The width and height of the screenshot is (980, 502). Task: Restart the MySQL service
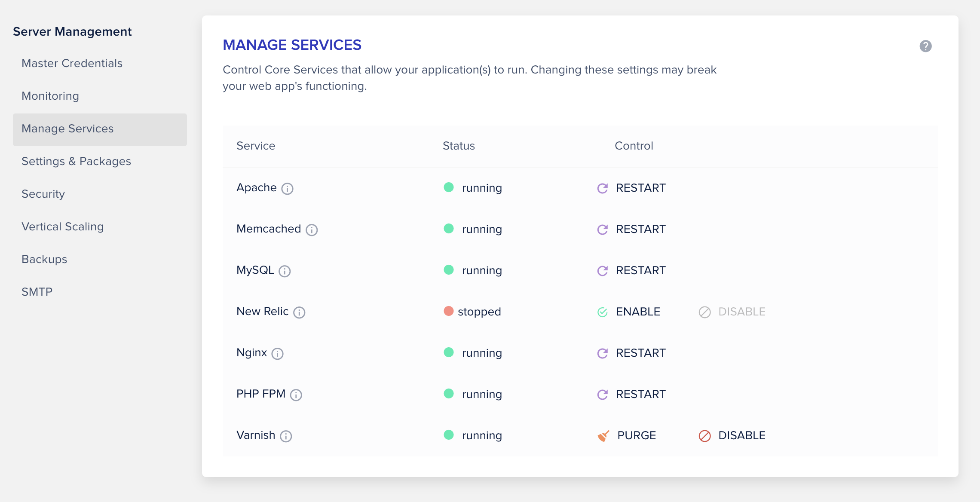[632, 270]
